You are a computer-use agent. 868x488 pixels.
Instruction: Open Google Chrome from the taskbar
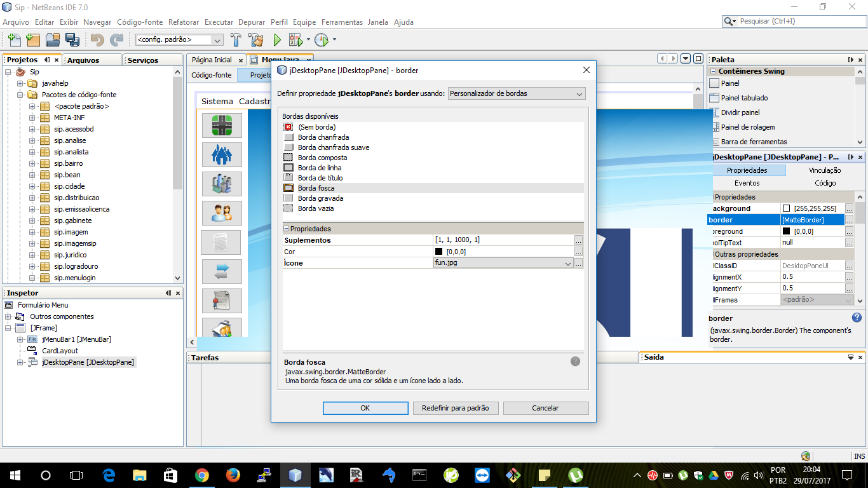[x=203, y=474]
